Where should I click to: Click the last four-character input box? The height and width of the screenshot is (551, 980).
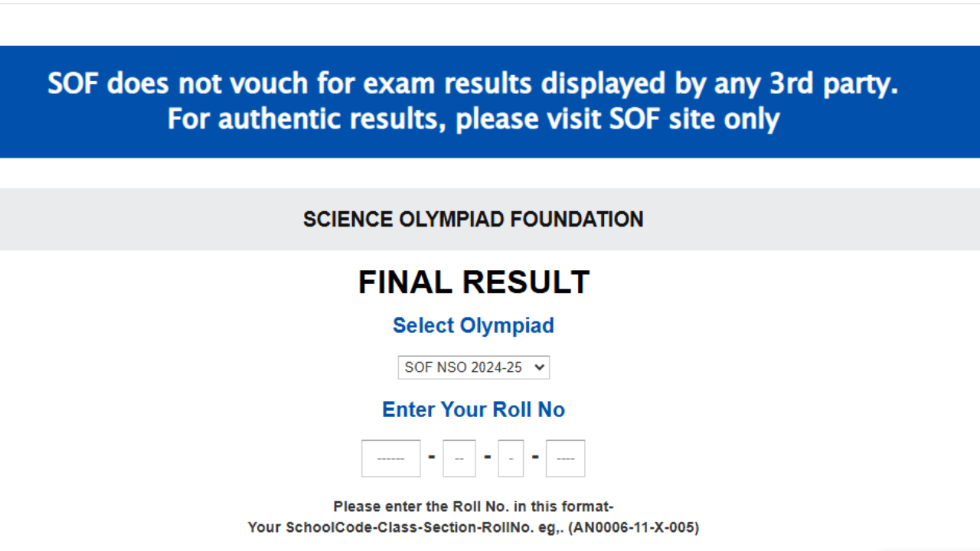coord(565,458)
